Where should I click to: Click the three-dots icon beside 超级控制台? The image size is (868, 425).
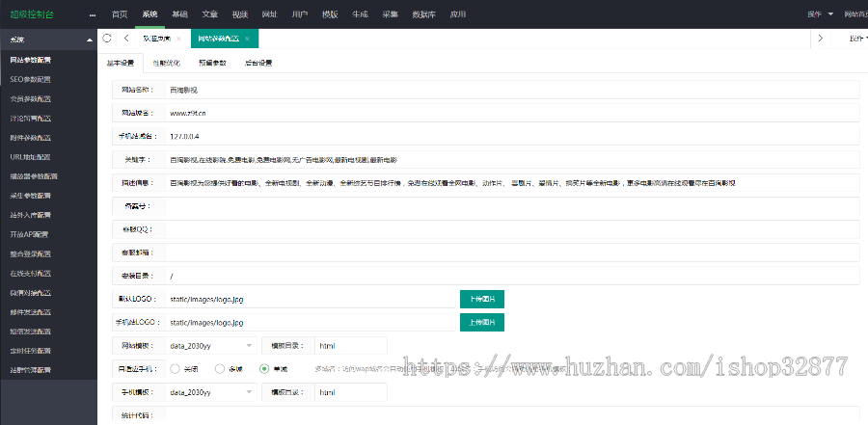(x=92, y=15)
